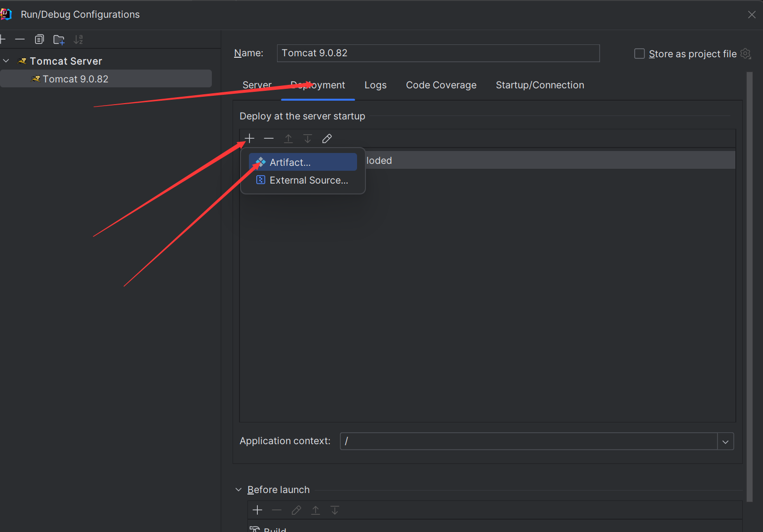Edit the deployment artifact with the pencil icon
Screen dimensions: 763x532
tap(327, 139)
